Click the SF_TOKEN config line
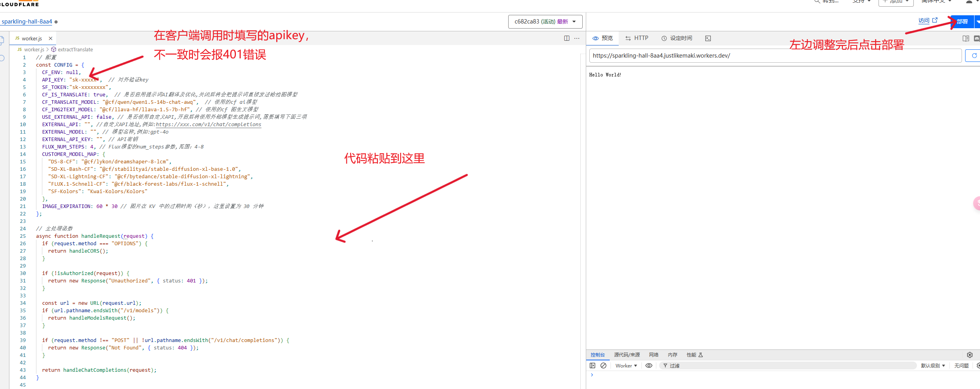 click(76, 87)
